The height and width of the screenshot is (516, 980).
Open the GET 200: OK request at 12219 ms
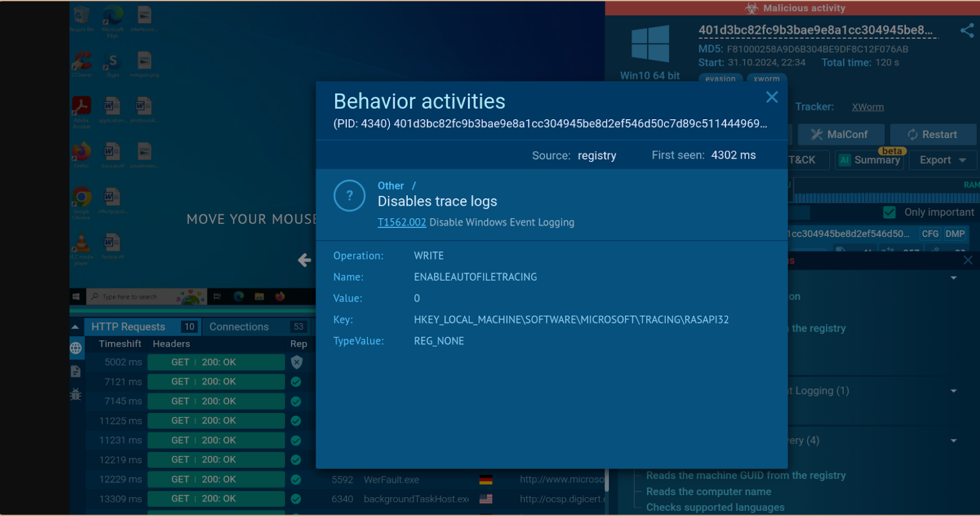pos(216,460)
